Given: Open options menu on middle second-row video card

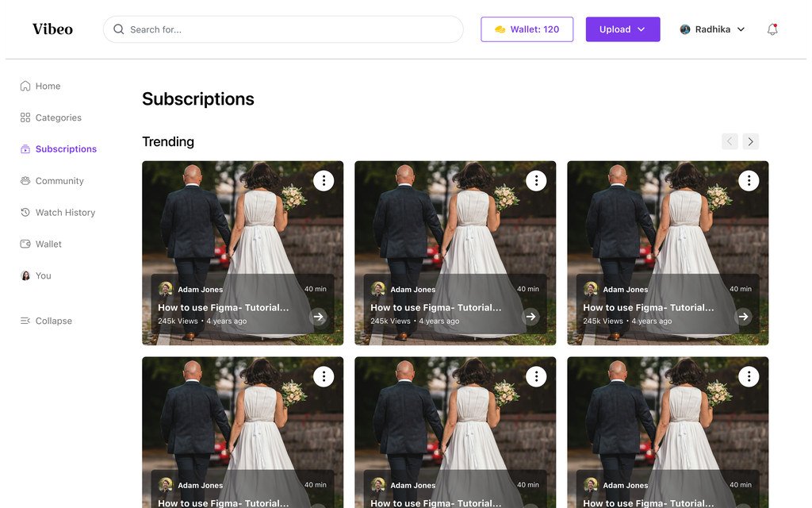Looking at the screenshot, I should tap(536, 377).
